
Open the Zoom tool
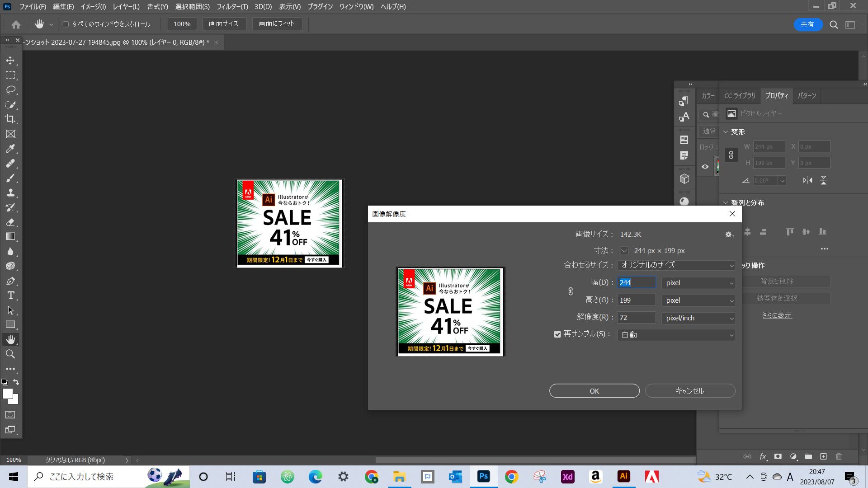click(11, 354)
